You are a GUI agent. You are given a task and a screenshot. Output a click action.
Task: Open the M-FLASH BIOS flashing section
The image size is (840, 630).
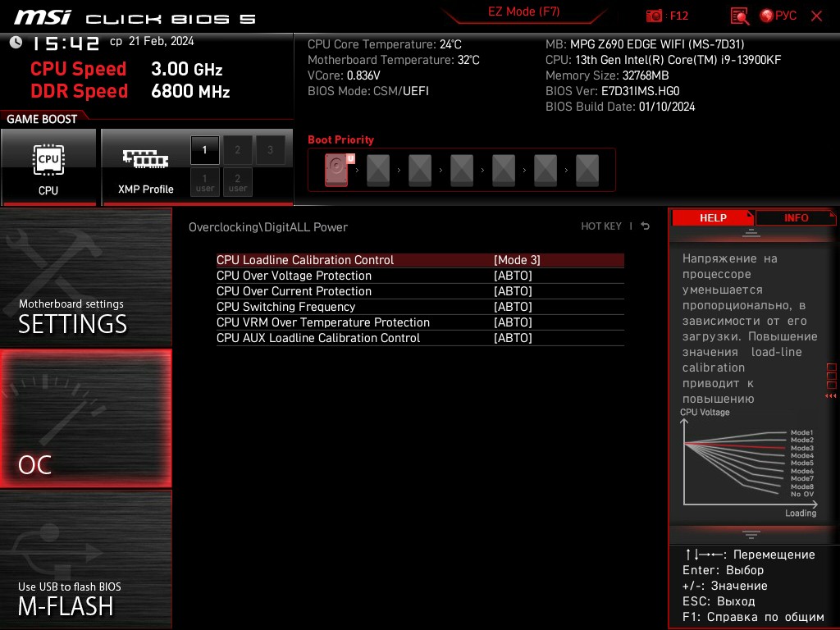(x=85, y=559)
